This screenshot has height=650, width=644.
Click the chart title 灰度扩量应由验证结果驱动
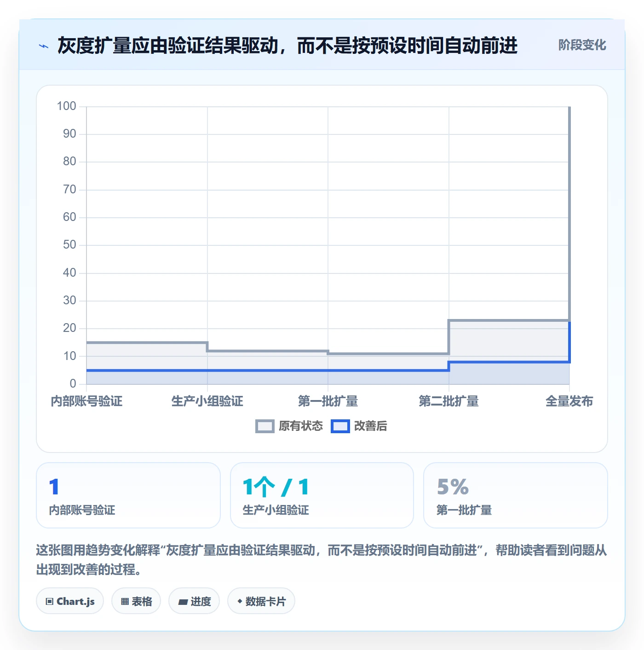[x=168, y=46]
